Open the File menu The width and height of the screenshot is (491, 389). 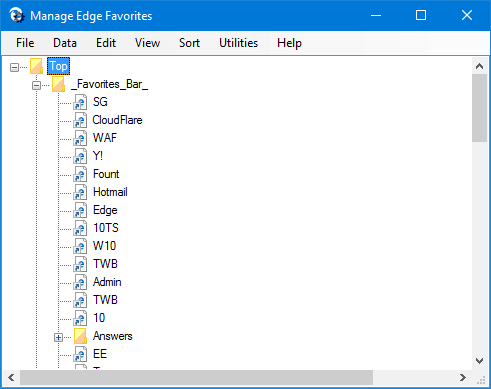pyautogui.click(x=25, y=43)
